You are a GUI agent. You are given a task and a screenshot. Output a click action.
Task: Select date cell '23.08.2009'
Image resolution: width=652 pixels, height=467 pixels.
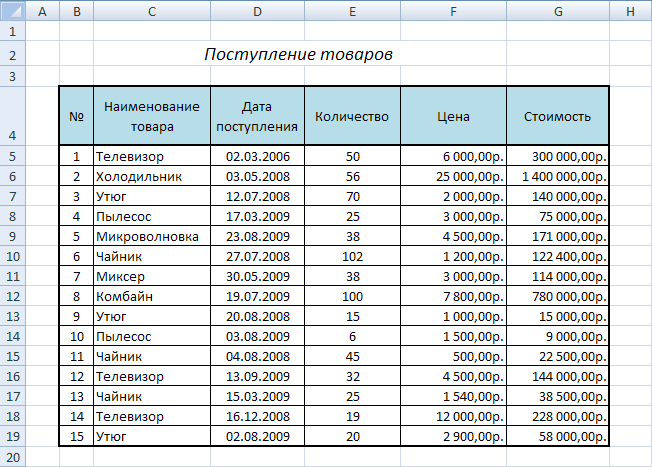[x=257, y=236]
